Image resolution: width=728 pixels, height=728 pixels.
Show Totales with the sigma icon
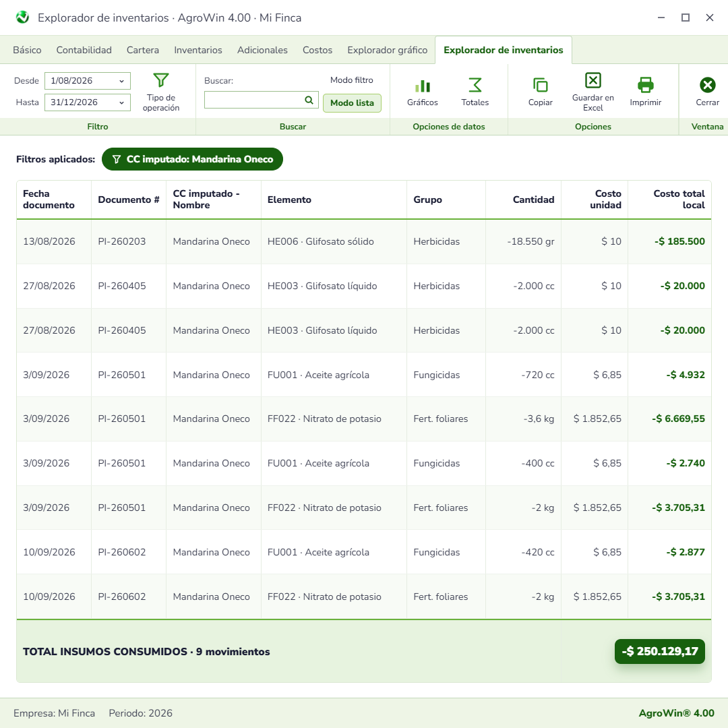tap(475, 86)
